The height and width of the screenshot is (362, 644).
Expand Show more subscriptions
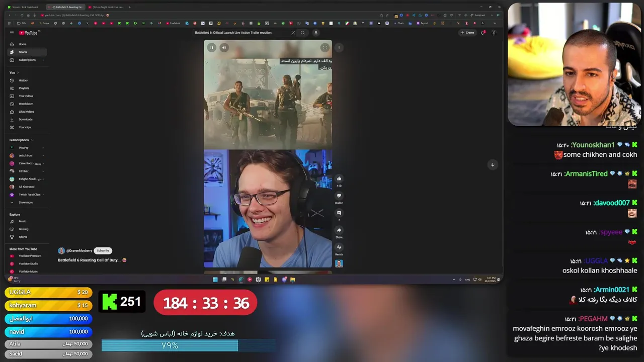[x=27, y=203]
